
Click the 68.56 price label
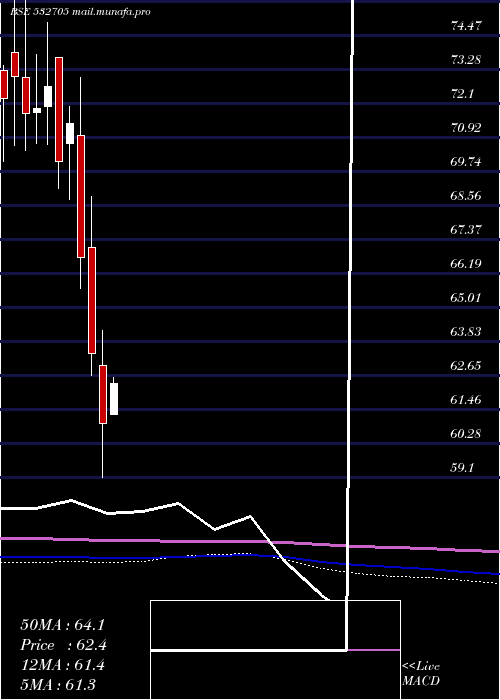466,196
